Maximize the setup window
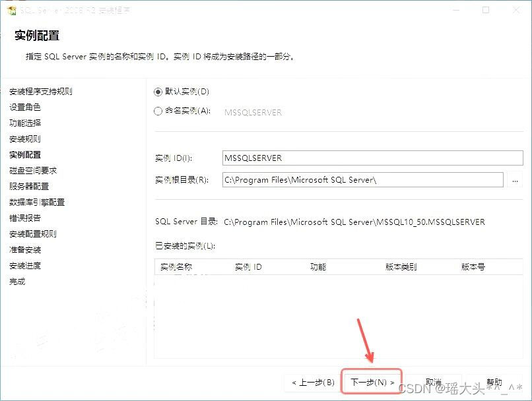 coord(486,10)
